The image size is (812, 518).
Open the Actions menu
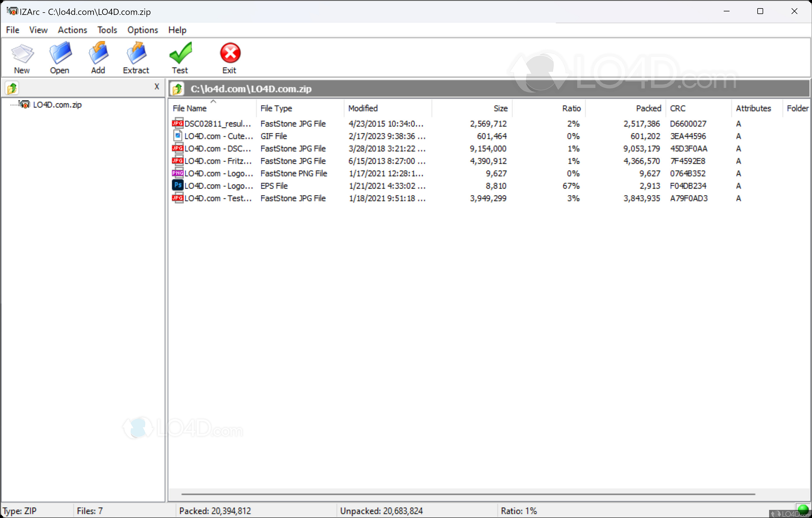[72, 30]
